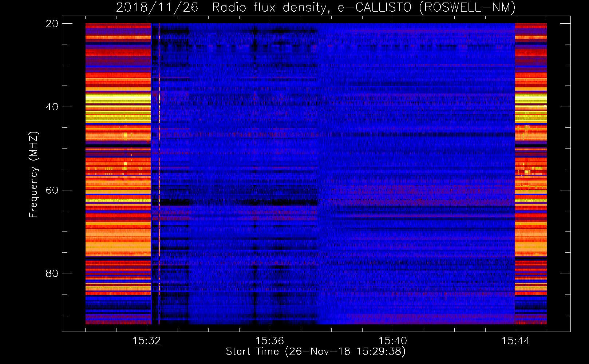Click the 'Frequency (MHZ)' axis label
The height and width of the screenshot is (364, 589).
[x=33, y=175]
